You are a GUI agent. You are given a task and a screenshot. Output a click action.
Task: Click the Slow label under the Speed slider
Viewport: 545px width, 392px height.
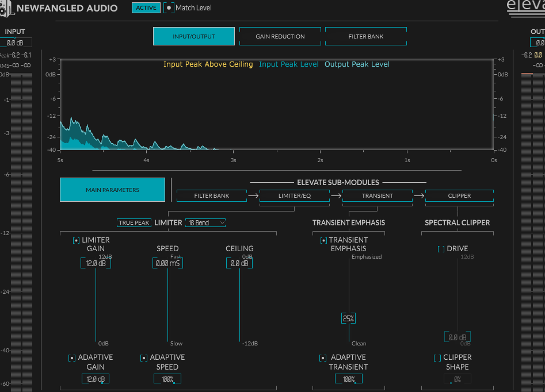point(176,343)
